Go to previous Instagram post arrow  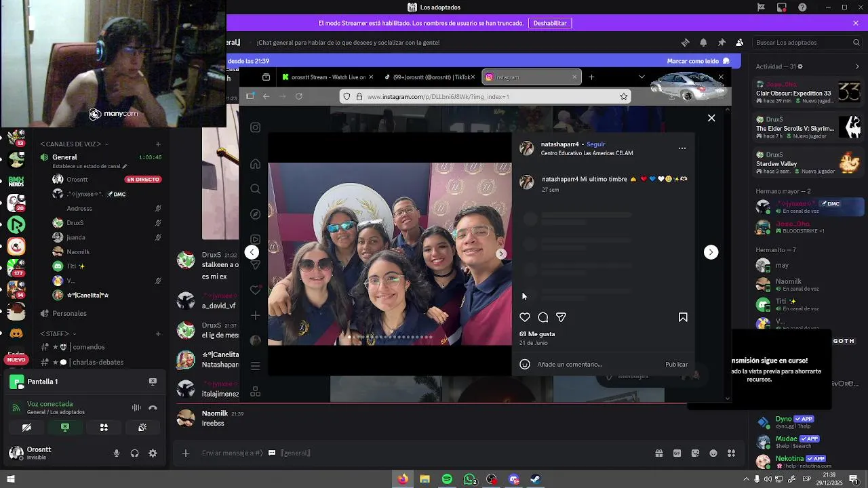coord(252,252)
